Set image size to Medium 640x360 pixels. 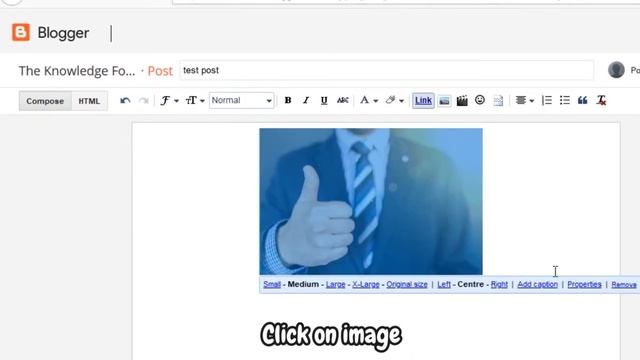coord(303,284)
